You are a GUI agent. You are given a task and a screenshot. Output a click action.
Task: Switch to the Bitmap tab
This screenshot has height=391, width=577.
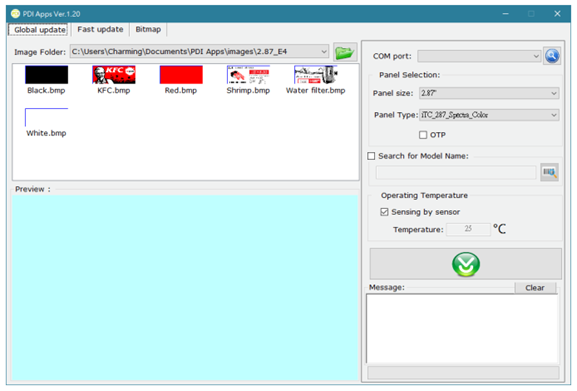148,29
